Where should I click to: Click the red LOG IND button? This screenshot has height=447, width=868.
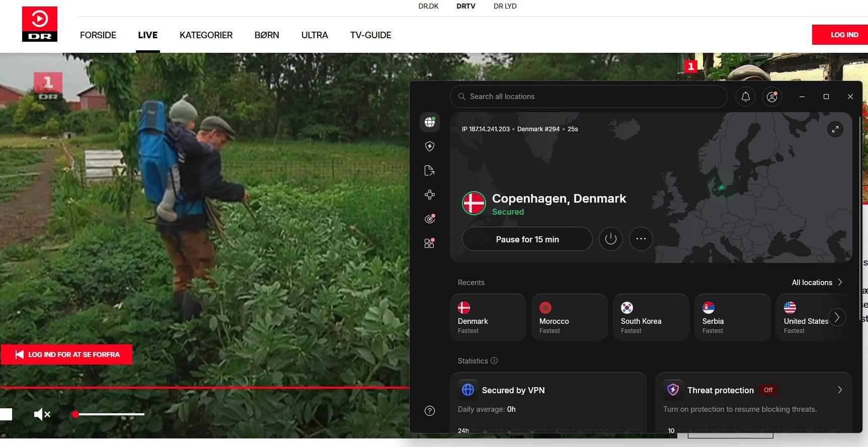click(x=840, y=35)
